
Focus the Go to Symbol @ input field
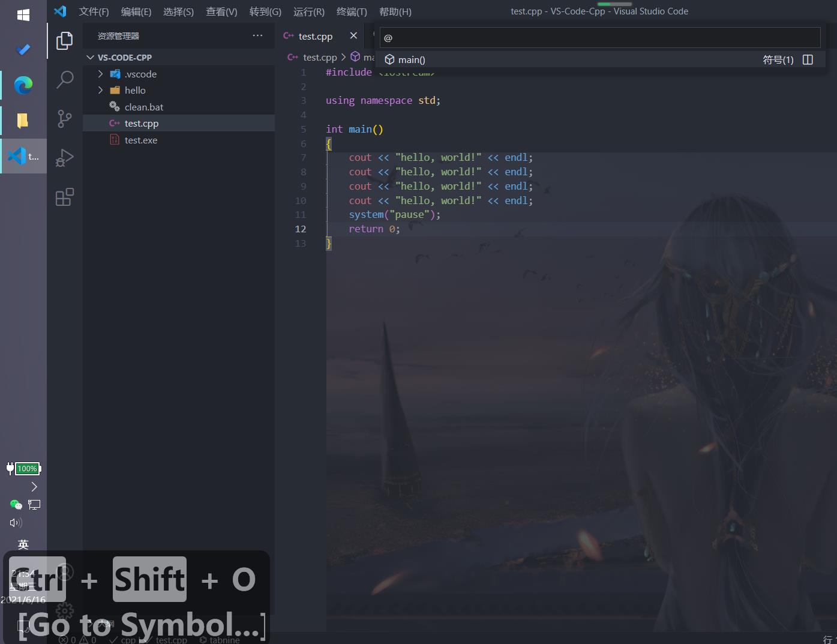point(600,37)
